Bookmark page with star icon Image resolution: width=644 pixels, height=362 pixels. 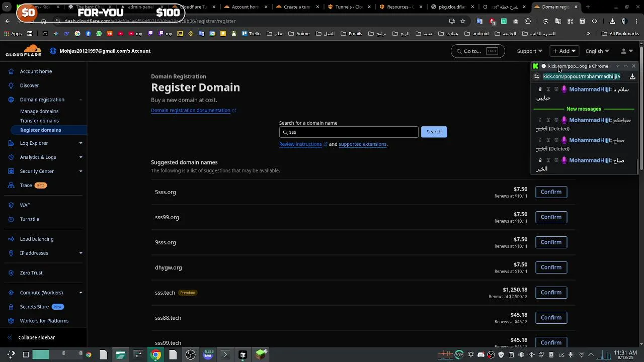[463, 21]
